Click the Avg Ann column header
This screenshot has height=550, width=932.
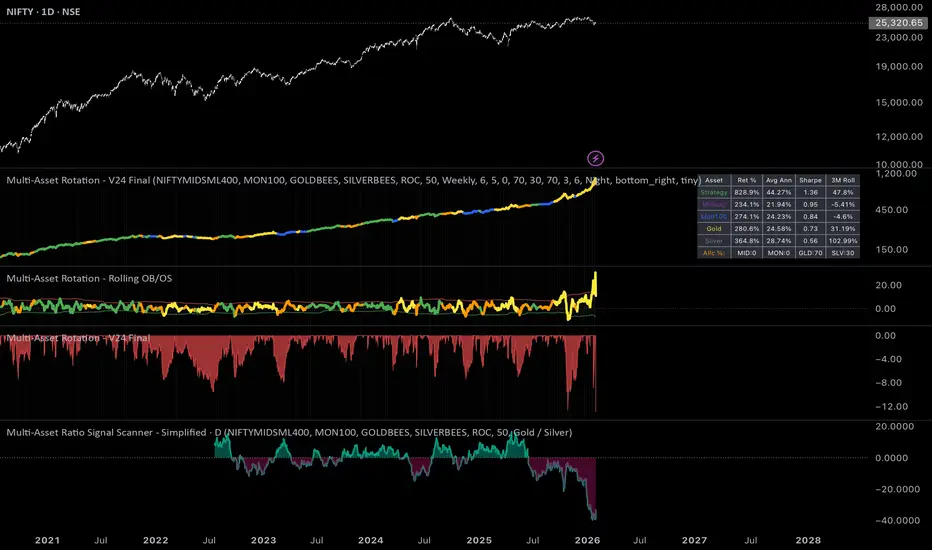(779, 180)
